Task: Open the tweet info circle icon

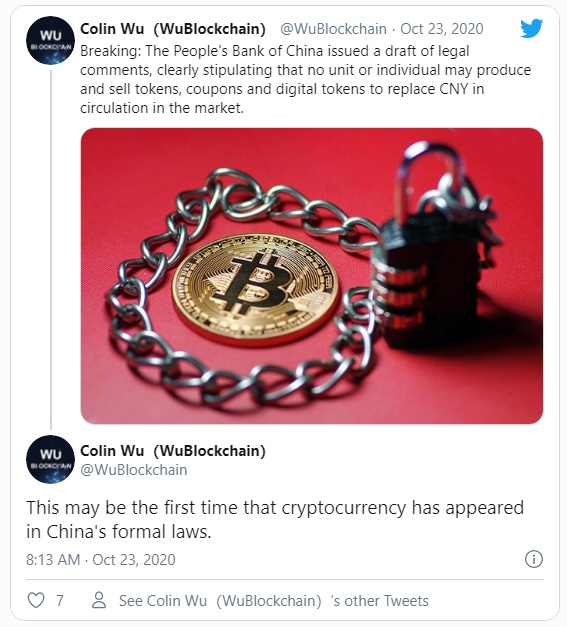Action: pos(534,559)
